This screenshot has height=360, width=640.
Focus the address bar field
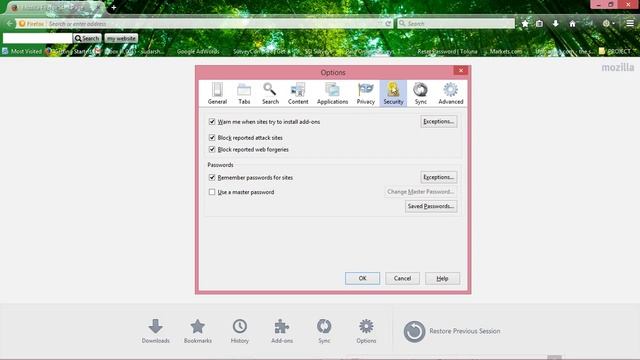[x=204, y=24]
